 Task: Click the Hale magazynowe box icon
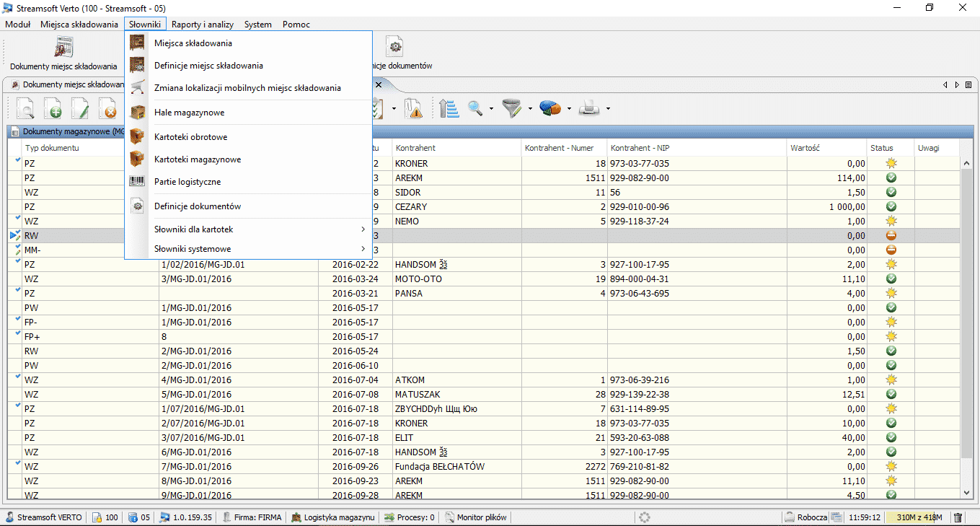(x=137, y=113)
